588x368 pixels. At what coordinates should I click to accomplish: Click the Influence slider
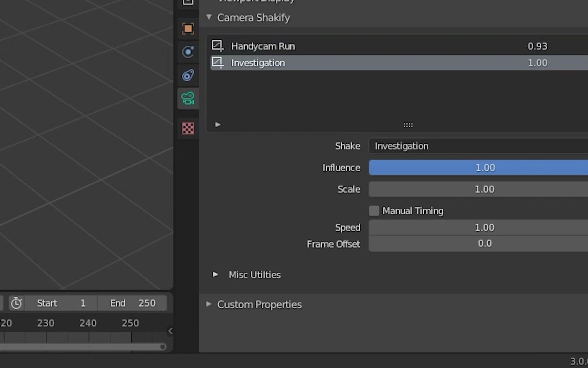(478, 168)
